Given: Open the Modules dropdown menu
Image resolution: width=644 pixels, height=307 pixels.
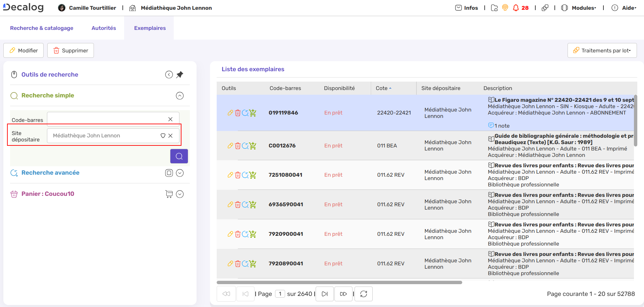Looking at the screenshot, I should [x=583, y=7].
